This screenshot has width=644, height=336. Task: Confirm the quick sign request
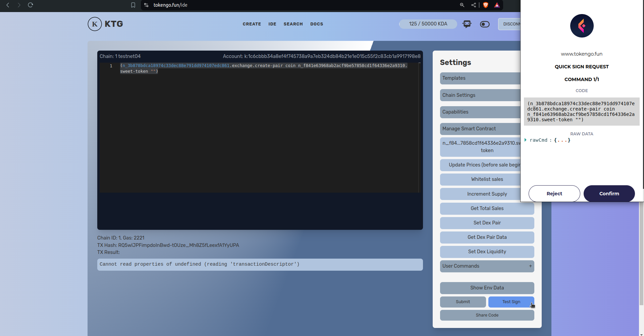coord(609,194)
